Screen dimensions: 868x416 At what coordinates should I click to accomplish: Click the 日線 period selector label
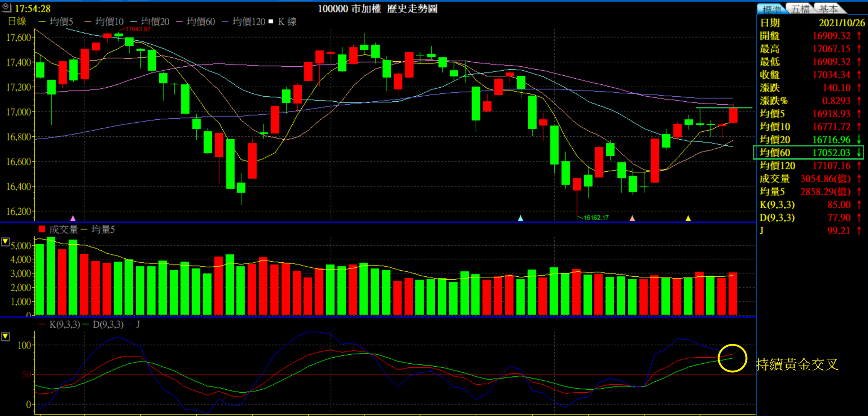coord(17,21)
